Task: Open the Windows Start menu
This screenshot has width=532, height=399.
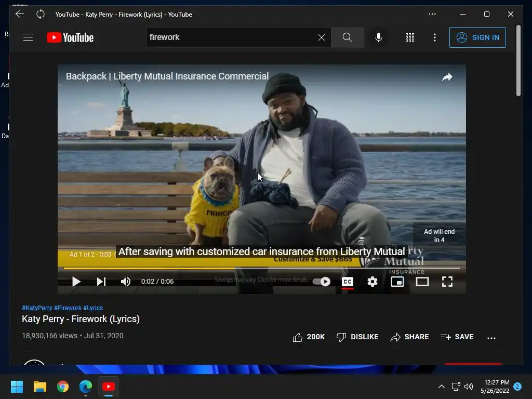Action: point(17,387)
